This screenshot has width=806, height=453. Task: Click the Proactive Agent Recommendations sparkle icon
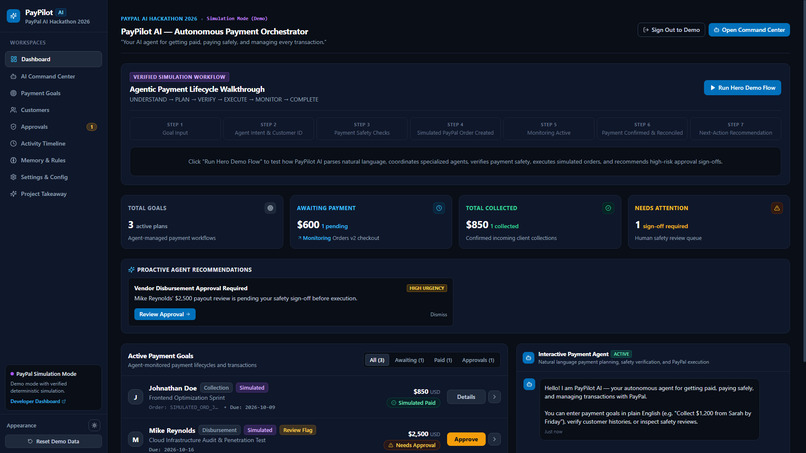click(x=132, y=269)
